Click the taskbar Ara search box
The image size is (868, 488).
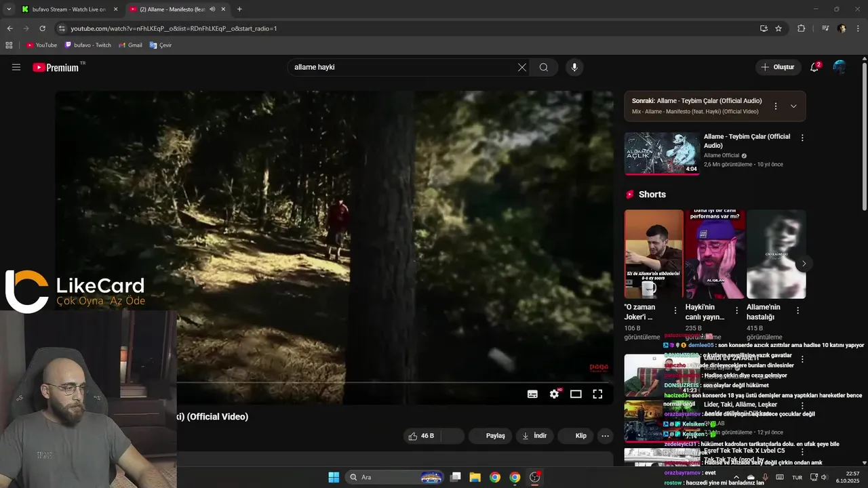click(x=395, y=477)
